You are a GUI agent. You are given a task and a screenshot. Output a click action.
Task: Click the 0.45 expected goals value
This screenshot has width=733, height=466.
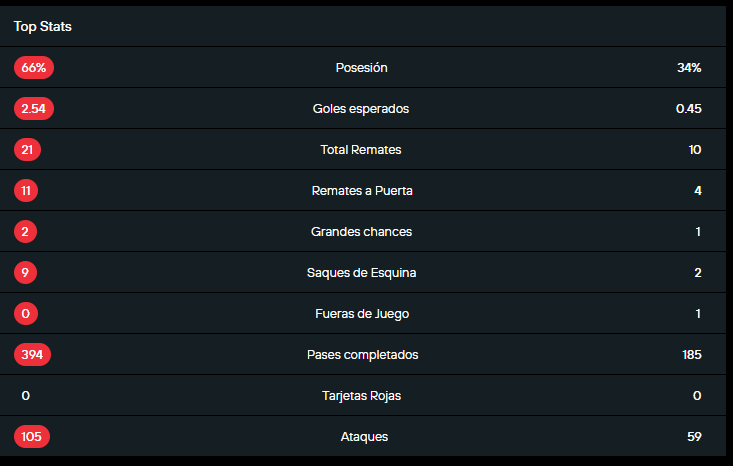(688, 109)
